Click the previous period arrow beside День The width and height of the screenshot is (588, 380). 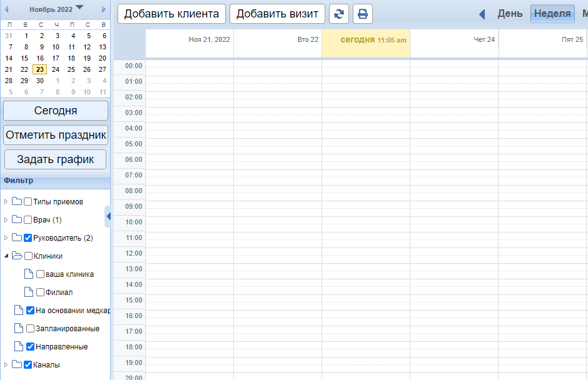482,14
